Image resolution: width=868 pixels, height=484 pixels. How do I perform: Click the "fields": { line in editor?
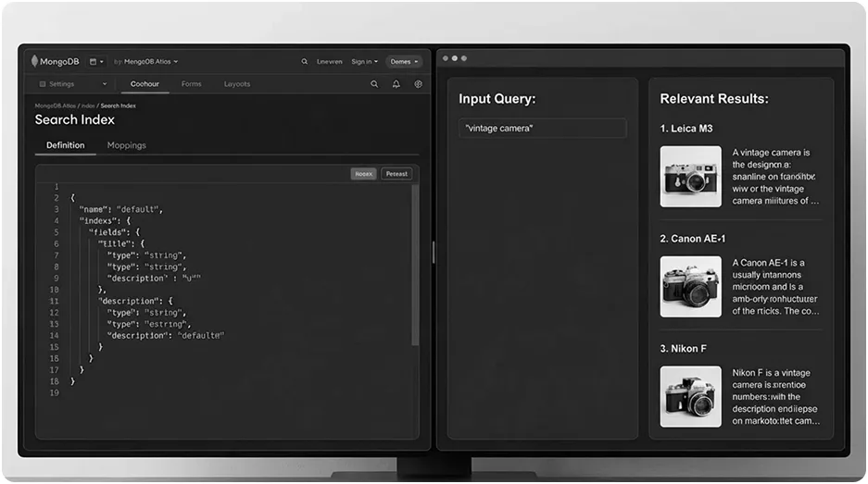coord(115,232)
